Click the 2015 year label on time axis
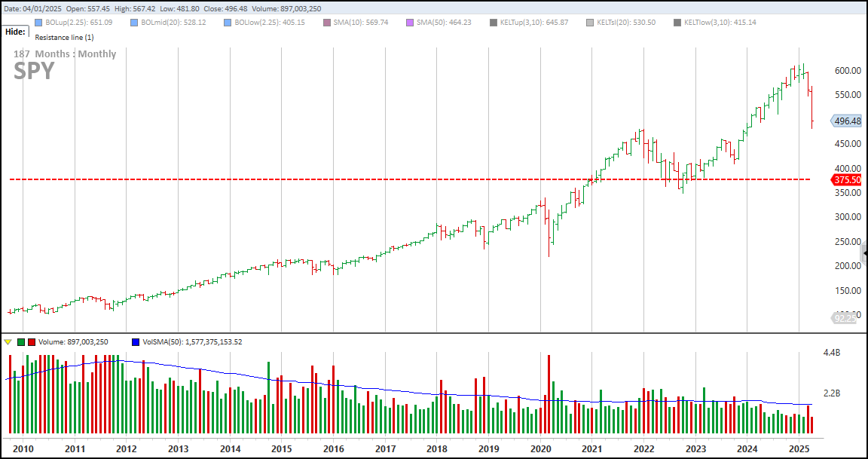The image size is (868, 459). point(282,448)
